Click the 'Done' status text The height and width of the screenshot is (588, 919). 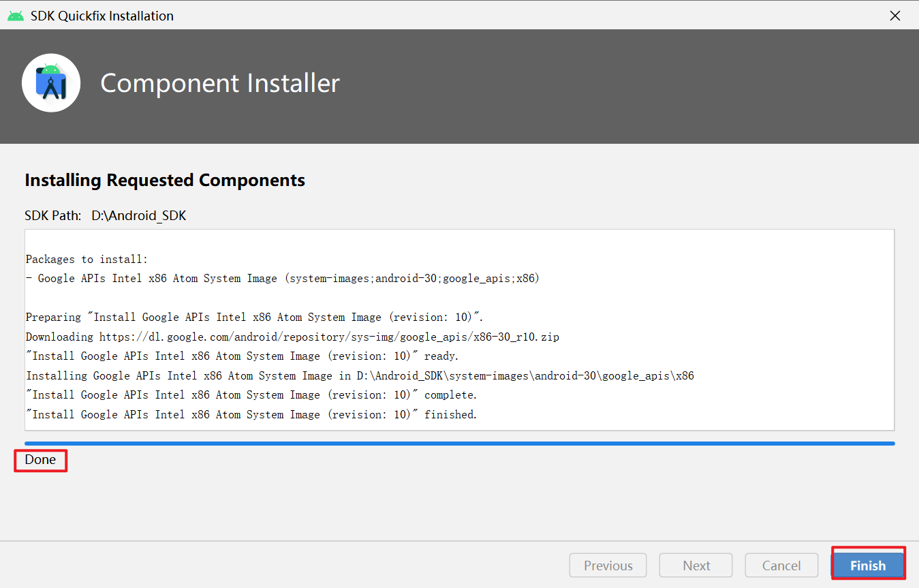(x=40, y=459)
